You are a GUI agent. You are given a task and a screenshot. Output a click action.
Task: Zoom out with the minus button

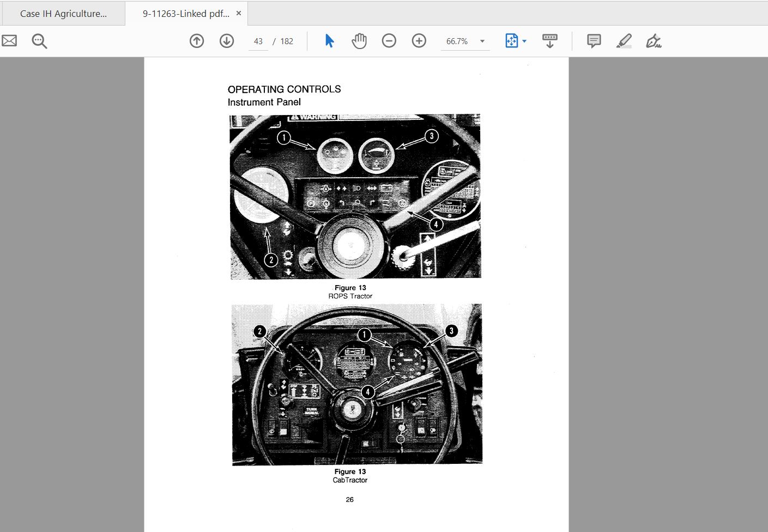(x=389, y=41)
